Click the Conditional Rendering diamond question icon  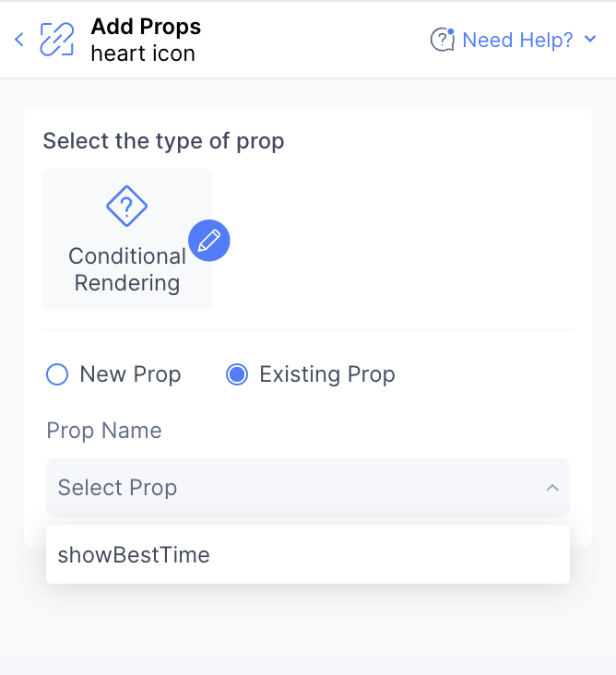pyautogui.click(x=126, y=206)
